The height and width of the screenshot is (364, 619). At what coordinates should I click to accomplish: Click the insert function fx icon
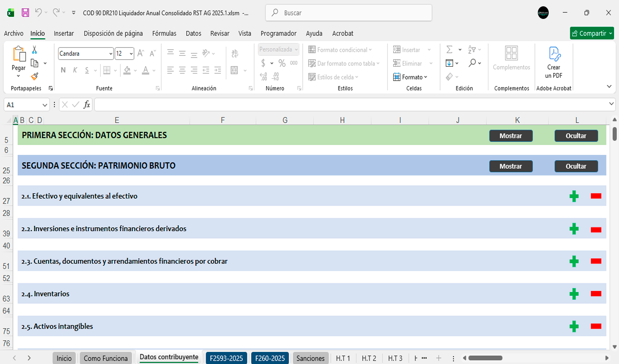click(x=87, y=105)
